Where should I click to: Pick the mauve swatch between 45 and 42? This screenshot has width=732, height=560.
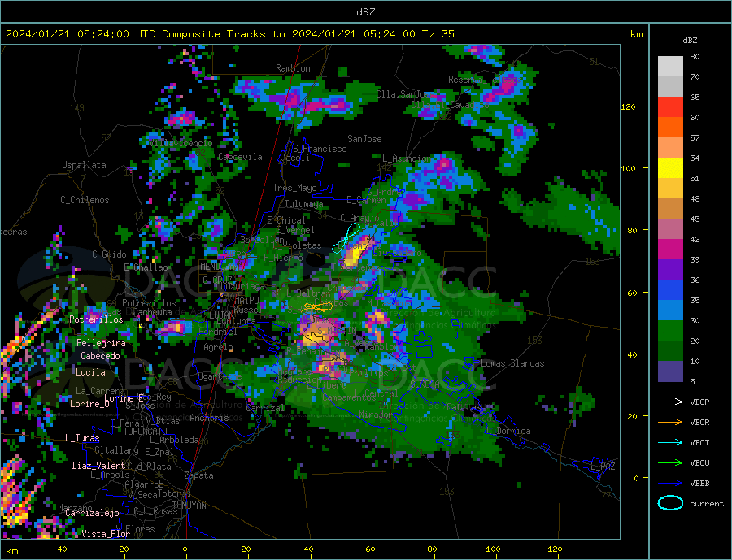point(670,229)
